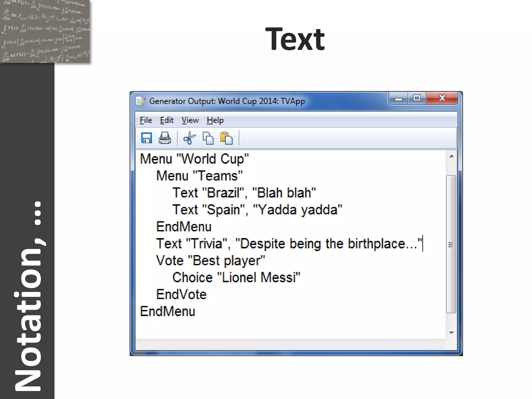Click the Cut scissors icon
The image size is (532, 399).
(x=189, y=138)
